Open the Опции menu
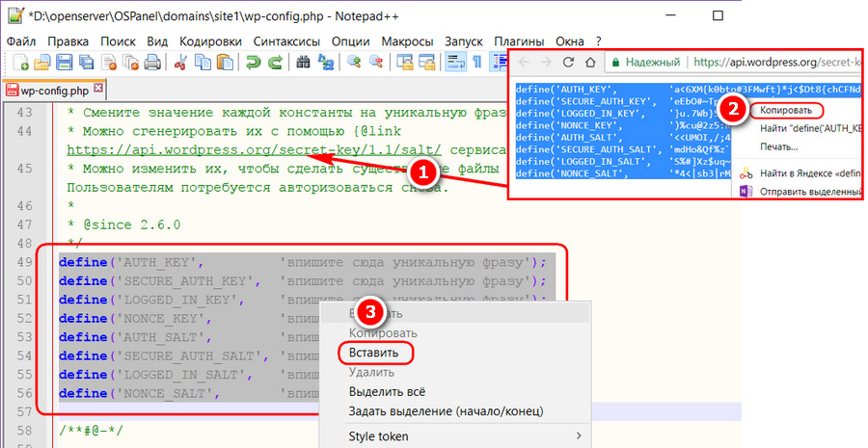Viewport: 868px width, 448px height. pyautogui.click(x=350, y=41)
